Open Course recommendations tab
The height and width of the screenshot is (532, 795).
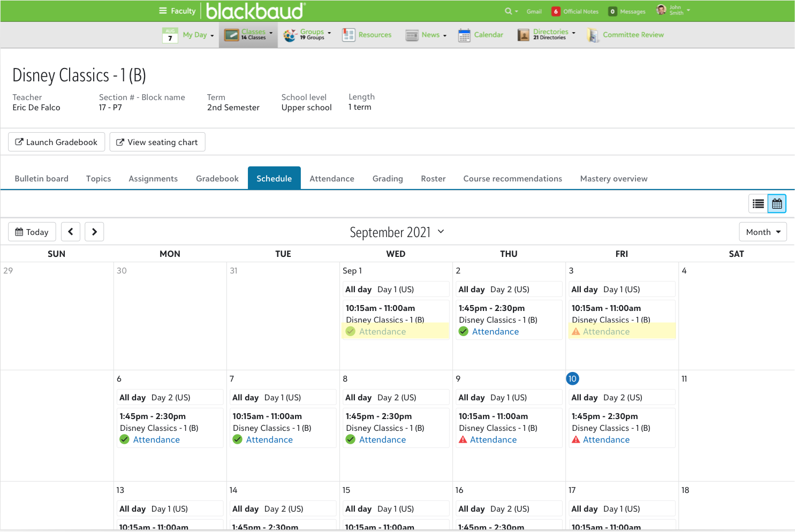(513, 178)
